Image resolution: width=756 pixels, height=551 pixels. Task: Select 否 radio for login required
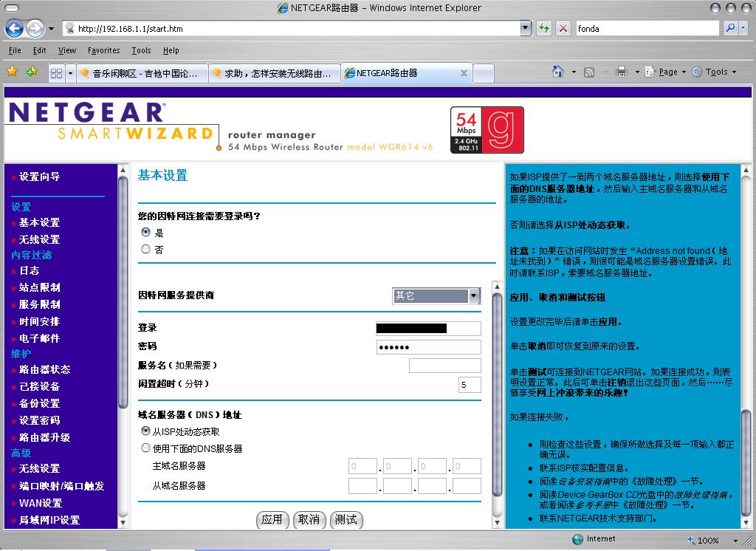tap(145, 249)
